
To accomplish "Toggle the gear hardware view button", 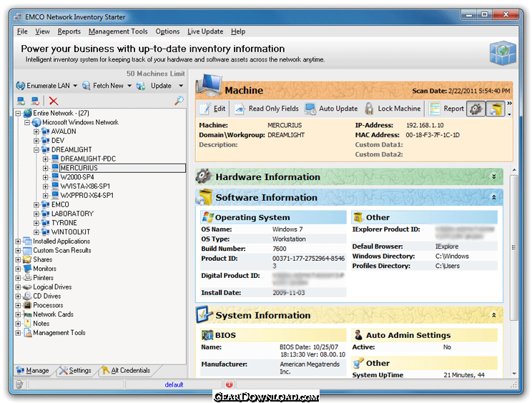I will [x=476, y=109].
